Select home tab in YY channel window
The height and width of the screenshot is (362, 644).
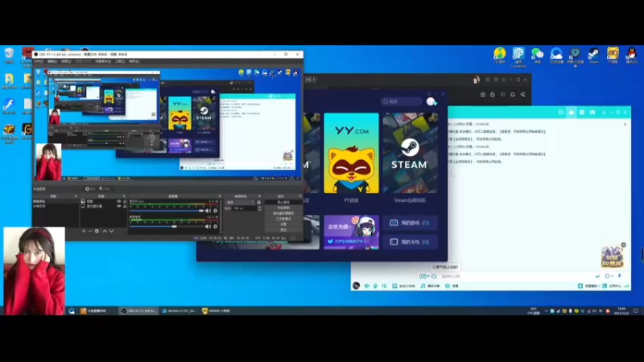(x=571, y=112)
